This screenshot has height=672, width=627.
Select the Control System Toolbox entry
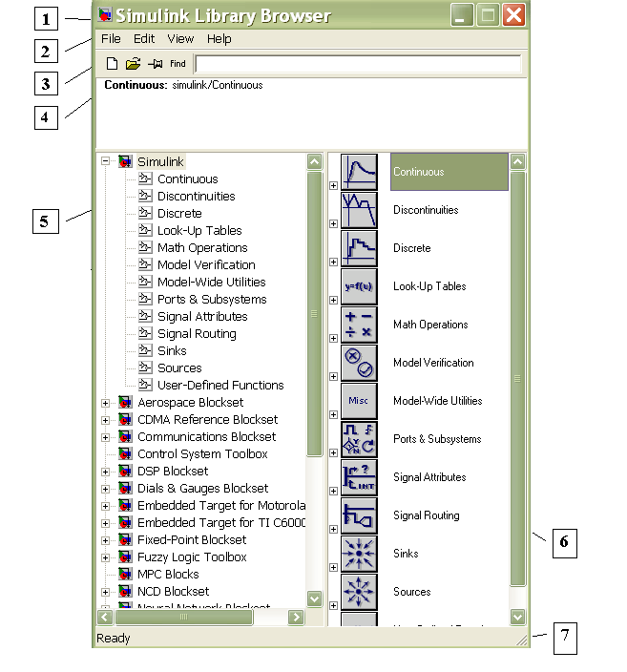point(202,453)
